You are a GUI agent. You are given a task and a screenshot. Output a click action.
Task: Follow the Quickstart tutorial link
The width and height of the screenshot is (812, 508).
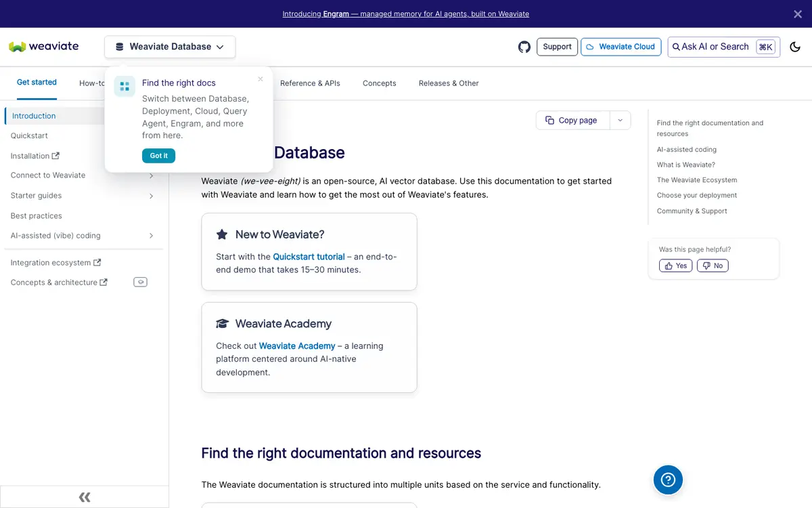point(309,257)
